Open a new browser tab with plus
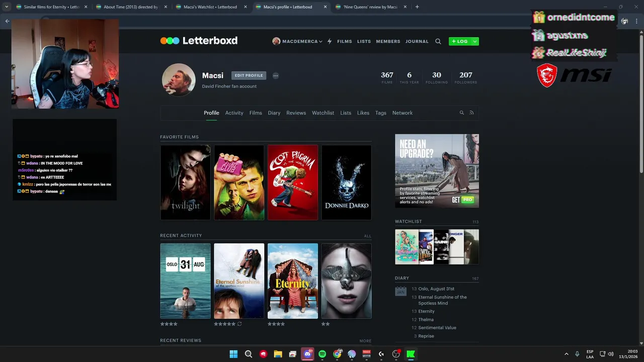 (x=417, y=7)
